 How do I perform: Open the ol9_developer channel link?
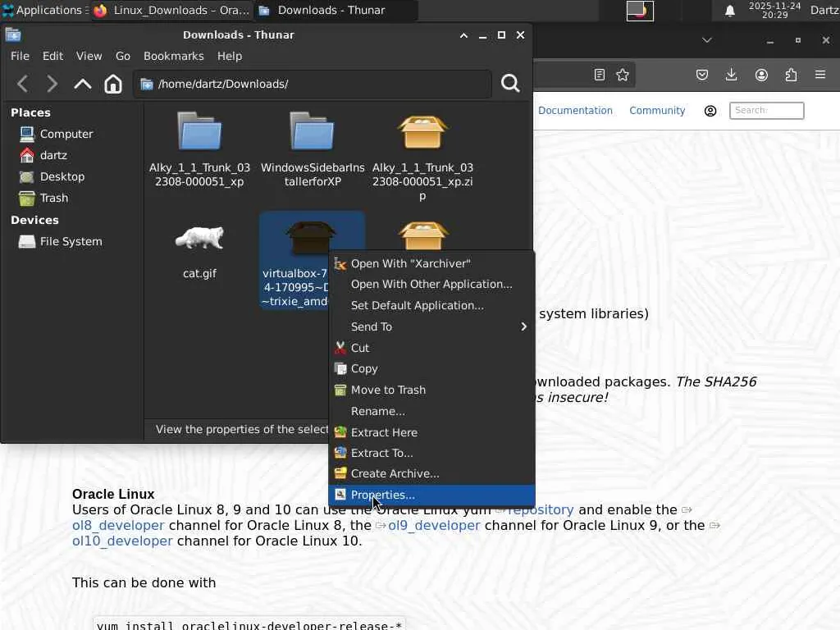pyautogui.click(x=434, y=526)
